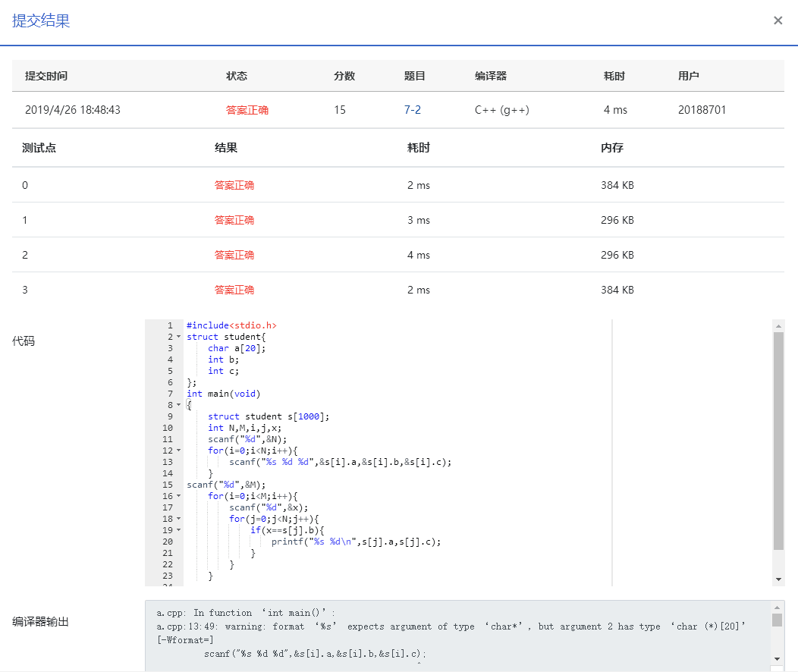The height and width of the screenshot is (672, 798).
Task: Click code panel scroll-down arrow
Action: [x=778, y=579]
